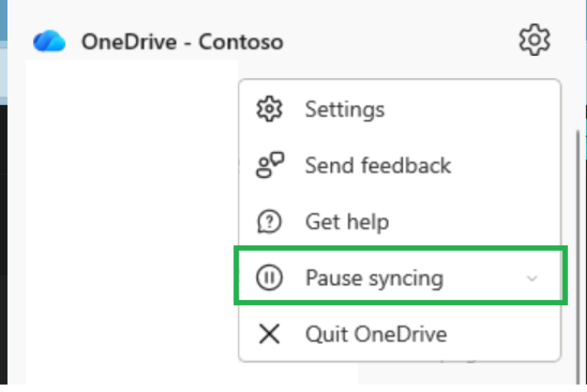Image resolution: width=587 pixels, height=392 pixels.
Task: Click the blue OneDrive cloud icon
Action: 49,41
